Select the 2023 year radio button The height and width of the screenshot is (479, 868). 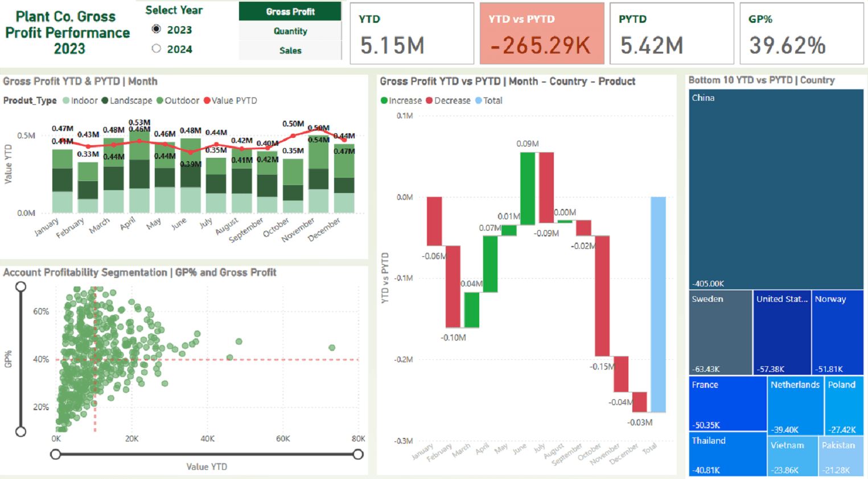point(156,29)
